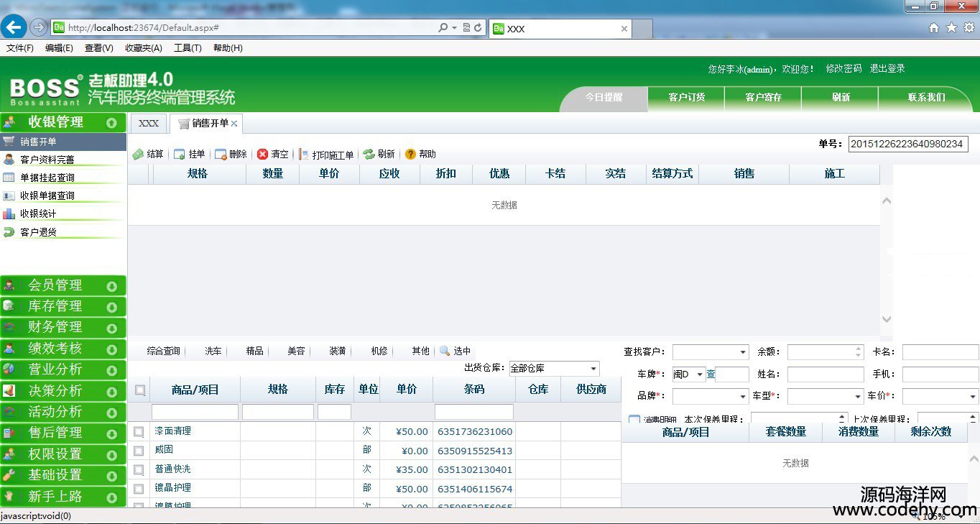Image resolution: width=980 pixels, height=524 pixels.
Task: Open 销售开单 cart icon in sidebar
Action: [9, 141]
